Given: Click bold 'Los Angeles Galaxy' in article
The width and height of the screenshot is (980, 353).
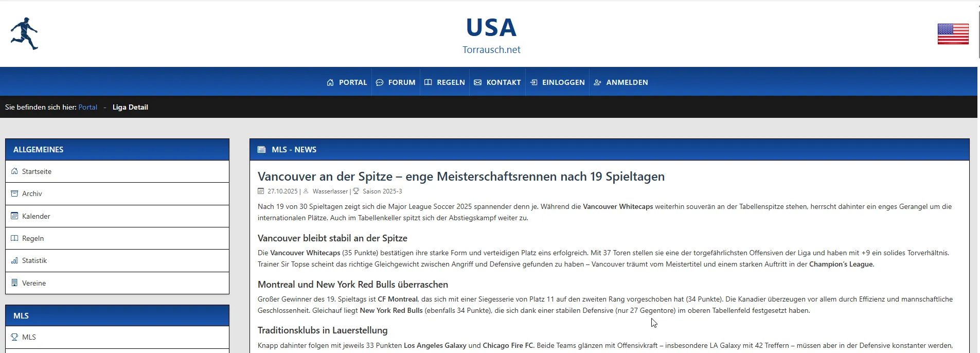Looking at the screenshot, I should tap(435, 345).
